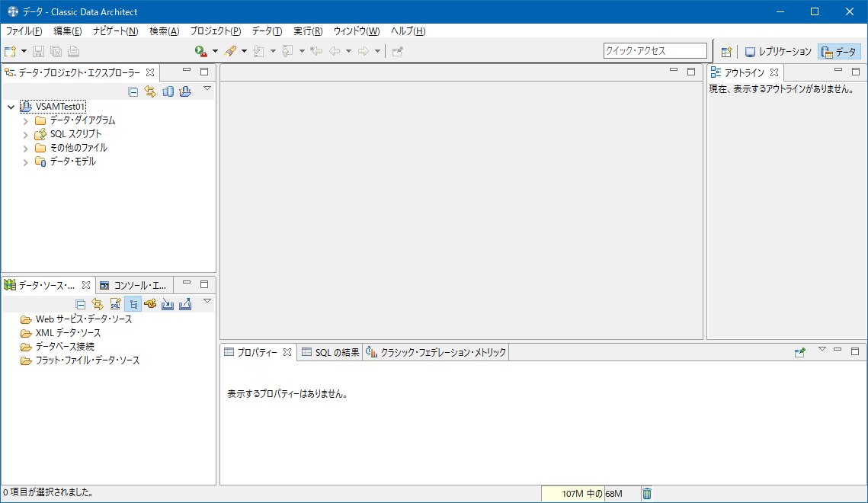Click the Back navigation arrow icon

pos(335,52)
